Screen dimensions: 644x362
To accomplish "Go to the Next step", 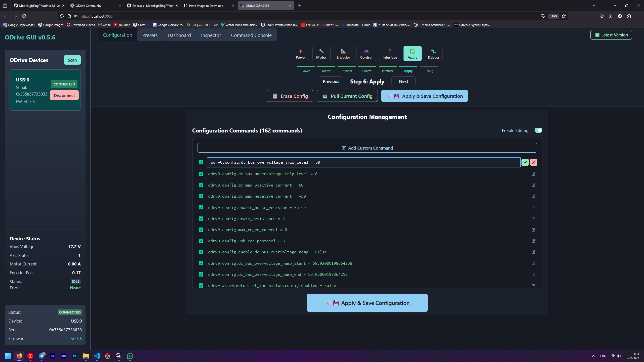I will coord(403,81).
